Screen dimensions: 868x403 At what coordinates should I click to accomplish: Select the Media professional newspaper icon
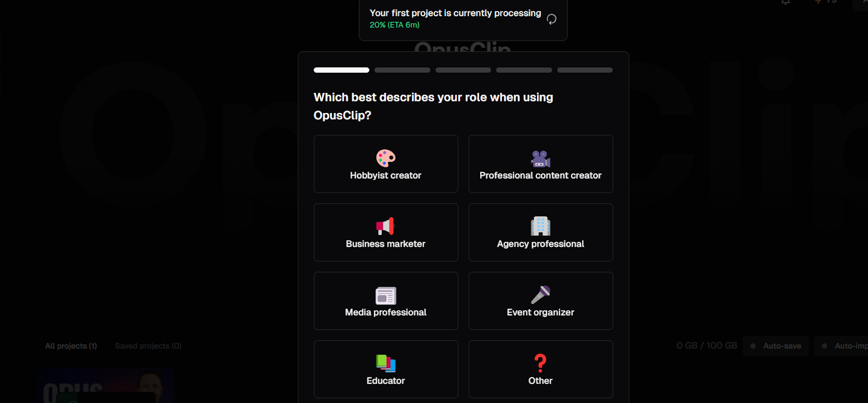pos(386,295)
